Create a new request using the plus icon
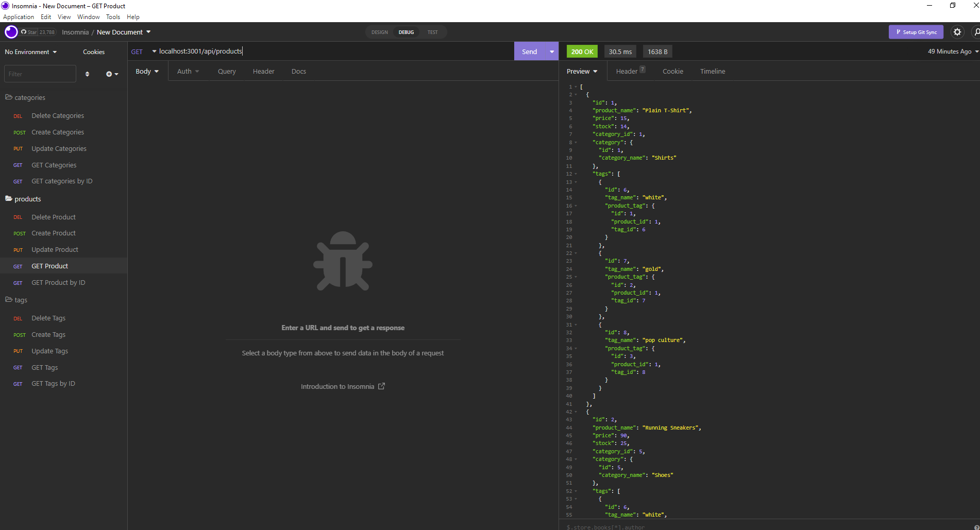 (x=110, y=74)
